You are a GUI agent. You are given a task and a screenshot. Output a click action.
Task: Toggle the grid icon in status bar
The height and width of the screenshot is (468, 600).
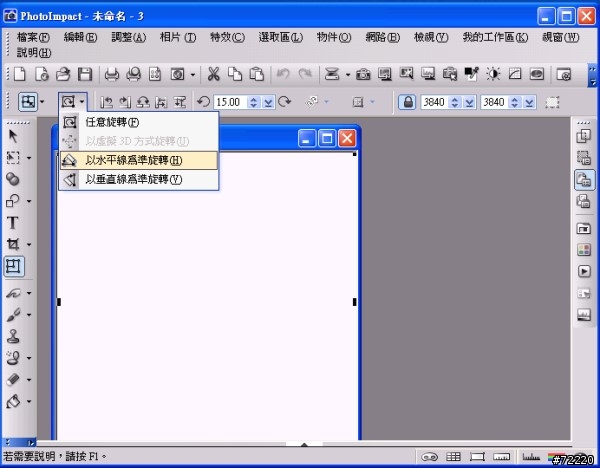(x=453, y=457)
